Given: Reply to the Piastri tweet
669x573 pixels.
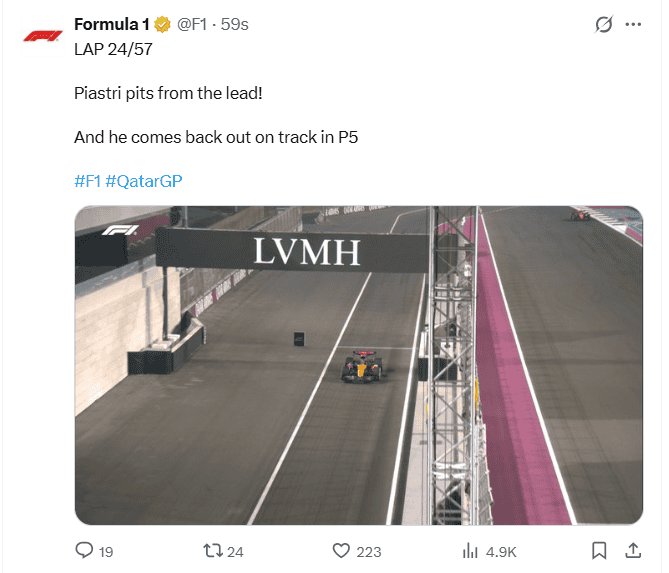Looking at the screenshot, I should coord(85,550).
